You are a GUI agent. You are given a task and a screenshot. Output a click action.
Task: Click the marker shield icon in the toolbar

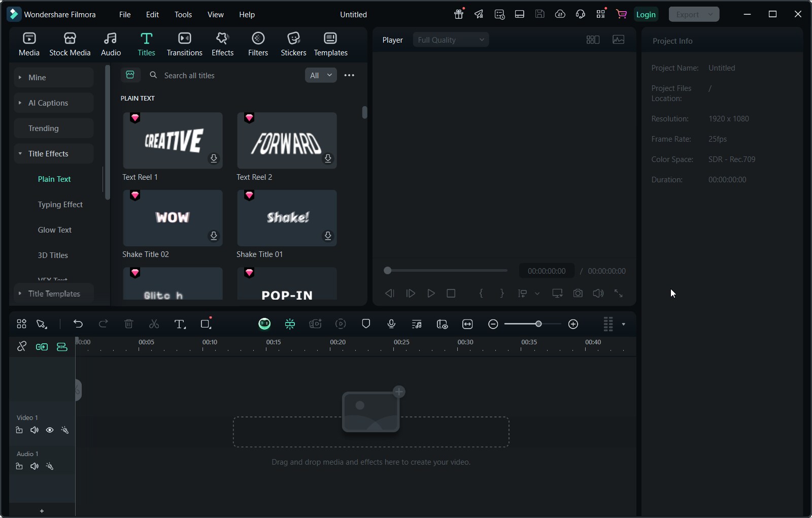[x=366, y=324]
